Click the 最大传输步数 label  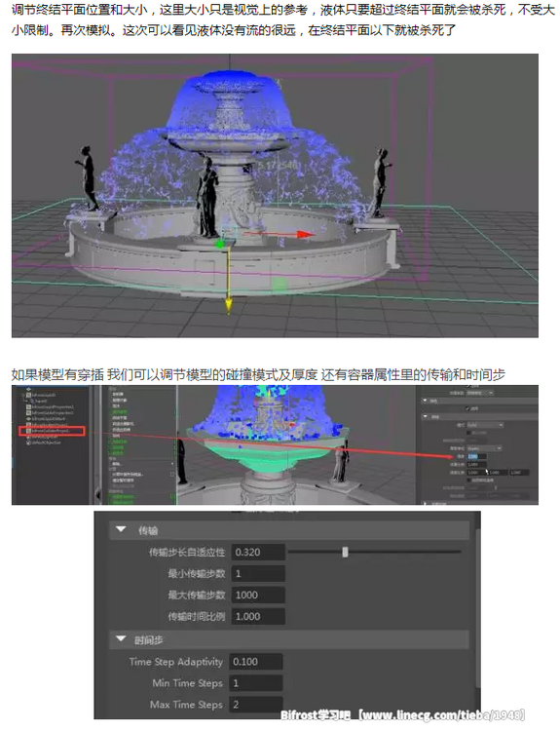coord(197,596)
